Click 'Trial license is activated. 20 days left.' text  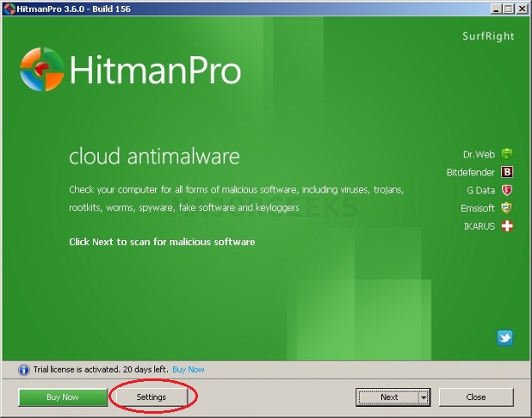[101, 369]
